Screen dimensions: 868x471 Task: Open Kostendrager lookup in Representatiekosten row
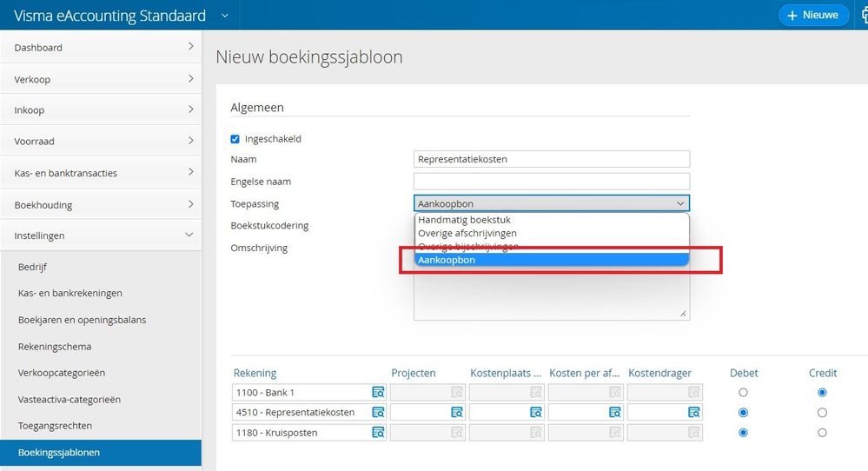pos(694,413)
